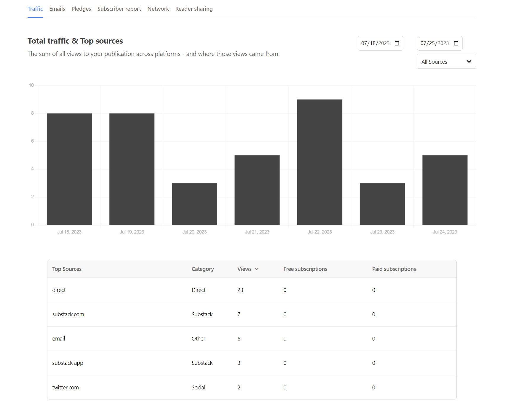The image size is (532, 414).
Task: Click the Free subscriptions column header
Action: 305,269
